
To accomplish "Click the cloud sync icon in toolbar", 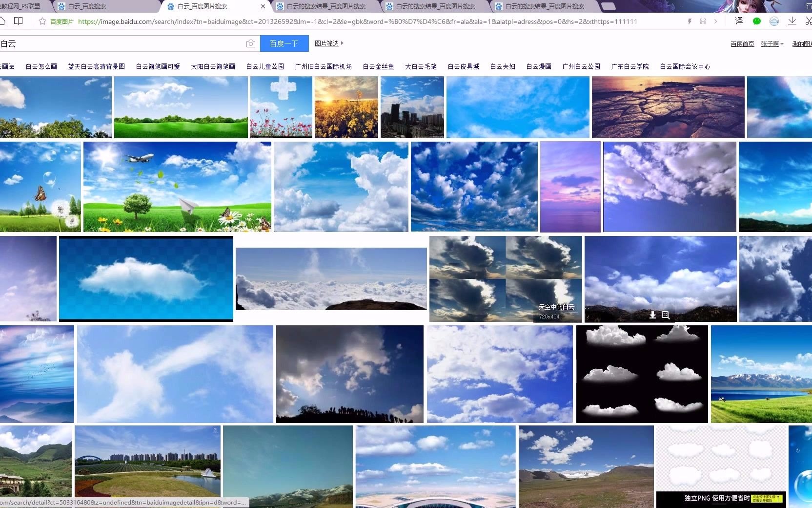I will [774, 21].
